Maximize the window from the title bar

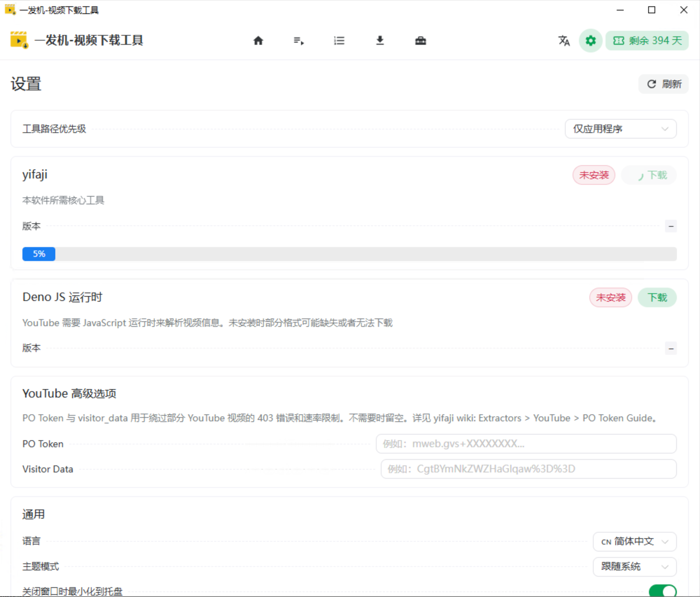(652, 10)
